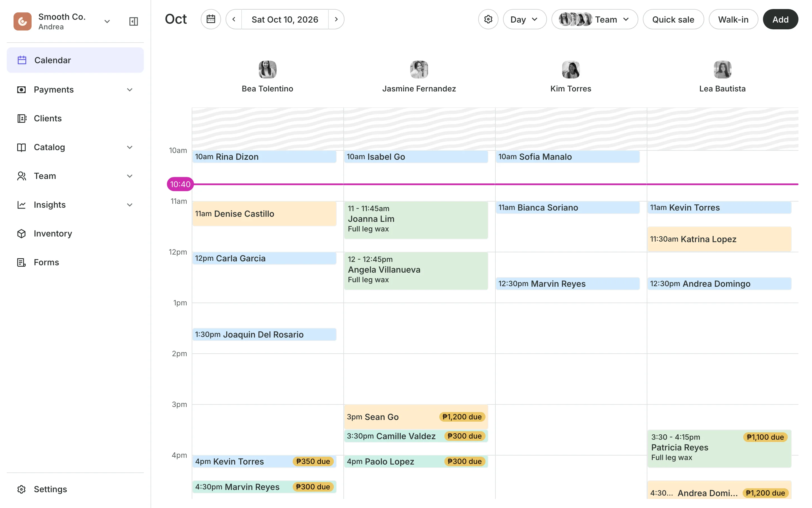812x508 pixels.
Task: Open Joanna Lim's Full leg wax appointment
Action: click(416, 220)
